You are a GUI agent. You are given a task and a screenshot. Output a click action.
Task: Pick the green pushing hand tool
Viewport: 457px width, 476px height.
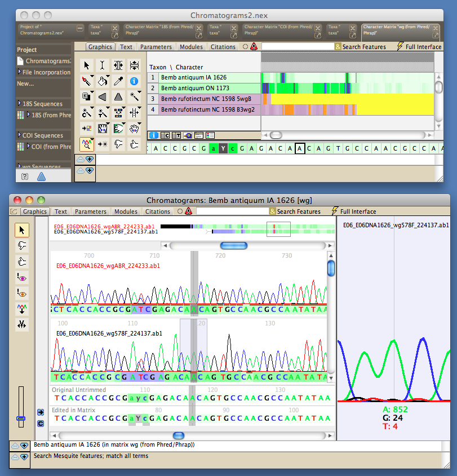118,129
